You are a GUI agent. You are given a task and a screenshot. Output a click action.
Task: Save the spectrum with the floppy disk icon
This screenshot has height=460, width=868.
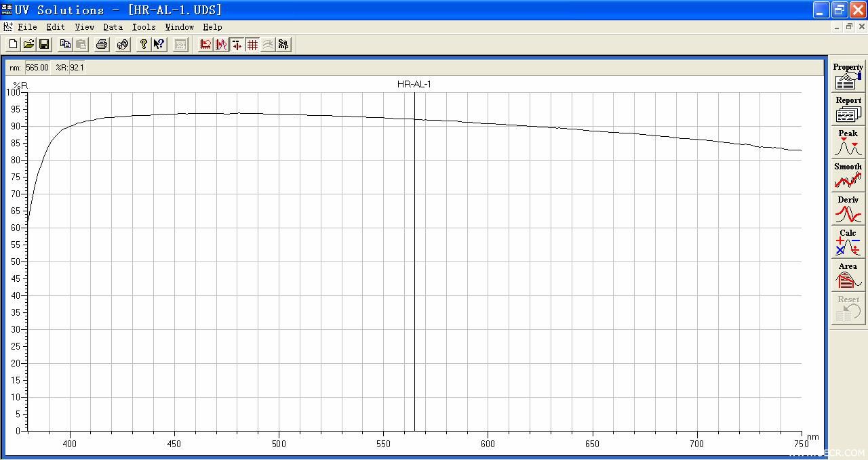click(x=44, y=45)
